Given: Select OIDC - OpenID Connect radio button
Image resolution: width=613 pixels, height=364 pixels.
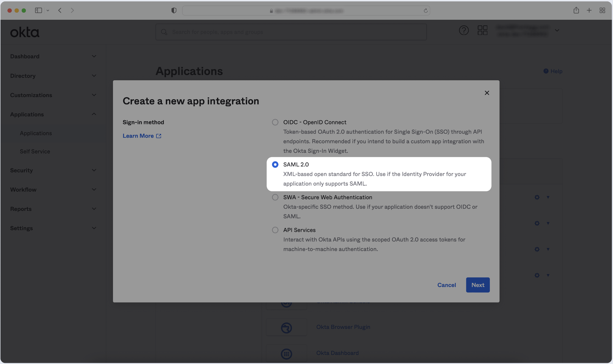Looking at the screenshot, I should [x=275, y=122].
